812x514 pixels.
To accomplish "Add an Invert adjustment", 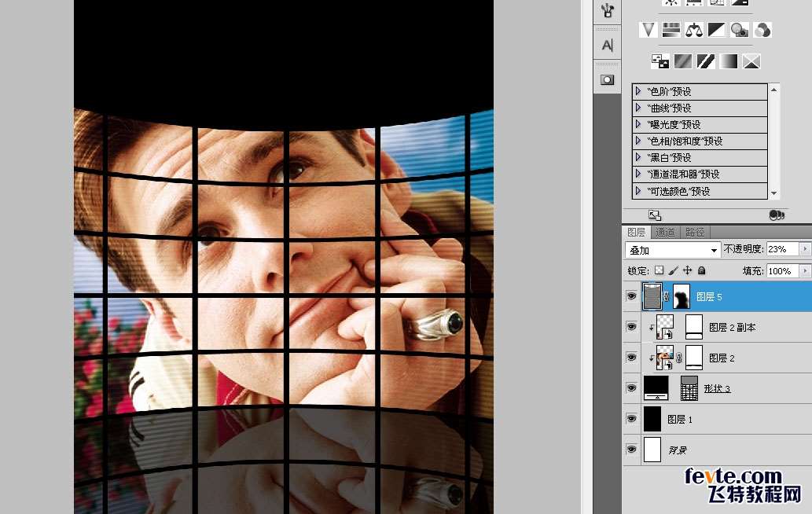I will pyautogui.click(x=660, y=61).
